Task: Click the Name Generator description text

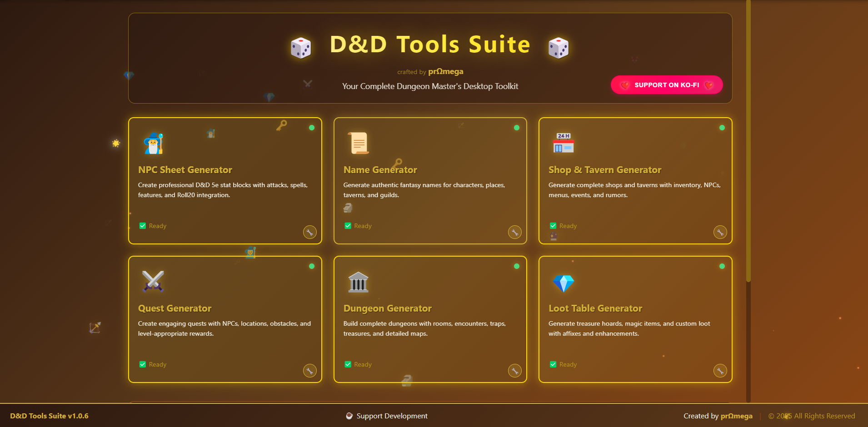Action: pos(424,190)
